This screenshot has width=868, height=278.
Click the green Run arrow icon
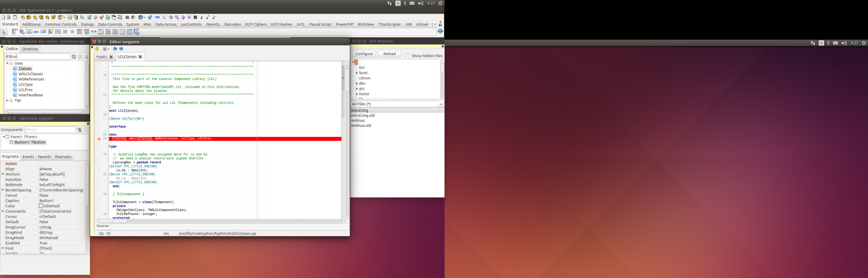[x=183, y=17]
